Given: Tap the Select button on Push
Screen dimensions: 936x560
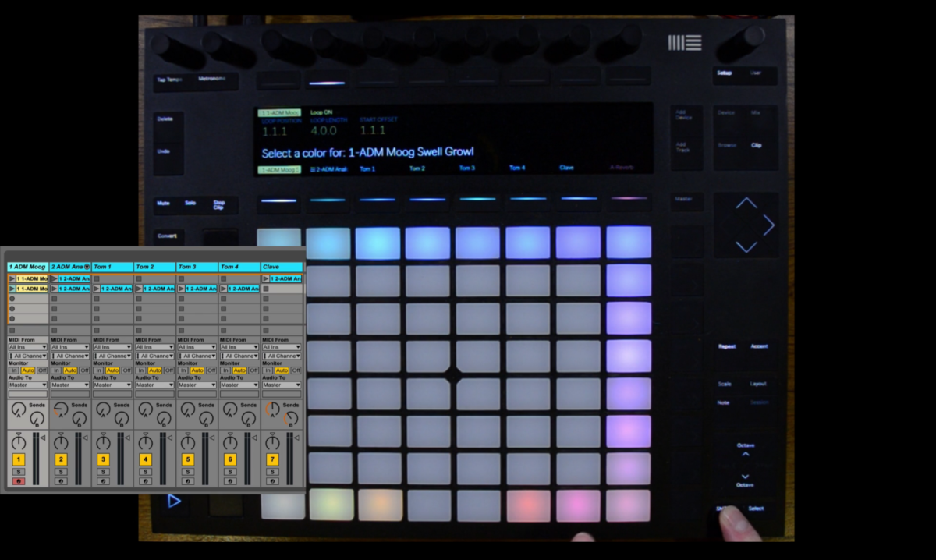Looking at the screenshot, I should coord(756,509).
